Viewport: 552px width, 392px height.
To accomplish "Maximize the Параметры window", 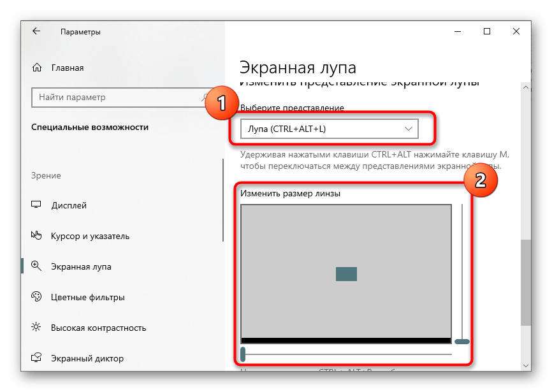I will click(487, 31).
